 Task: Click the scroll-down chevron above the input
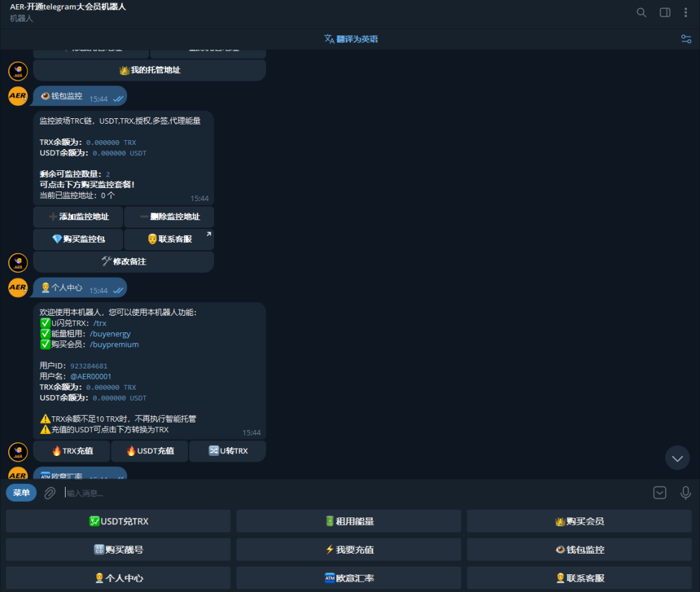pyautogui.click(x=677, y=458)
